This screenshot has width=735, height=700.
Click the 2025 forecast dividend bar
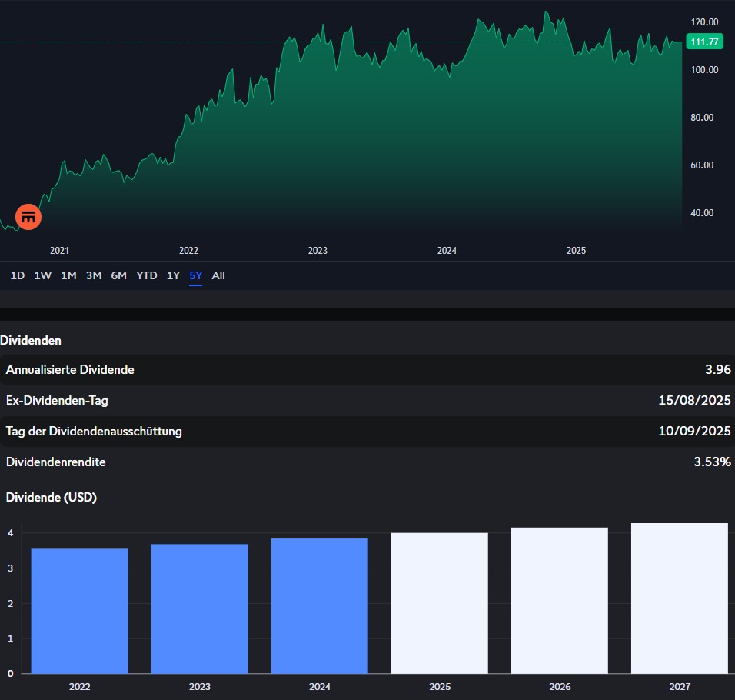tap(440, 603)
